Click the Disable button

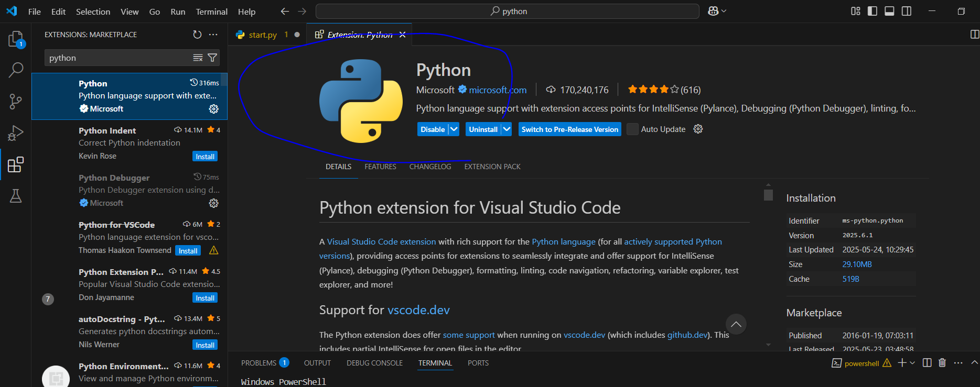tap(433, 129)
